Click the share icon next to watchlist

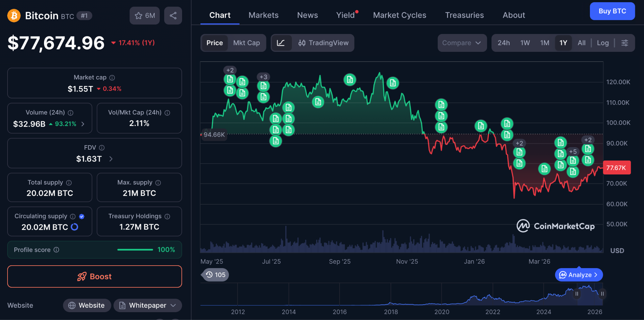pyautogui.click(x=173, y=16)
